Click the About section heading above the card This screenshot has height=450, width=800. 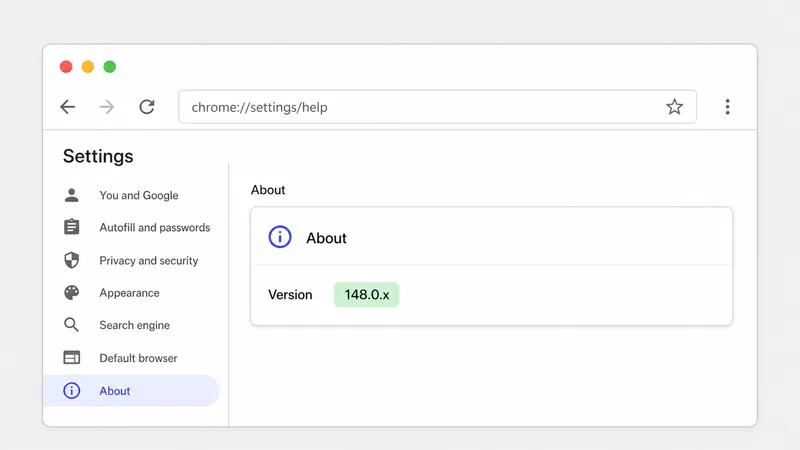268,190
